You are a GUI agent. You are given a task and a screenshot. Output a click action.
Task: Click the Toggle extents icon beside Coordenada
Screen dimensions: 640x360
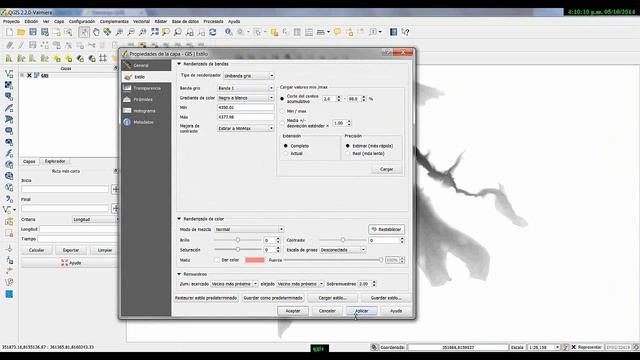click(x=374, y=347)
